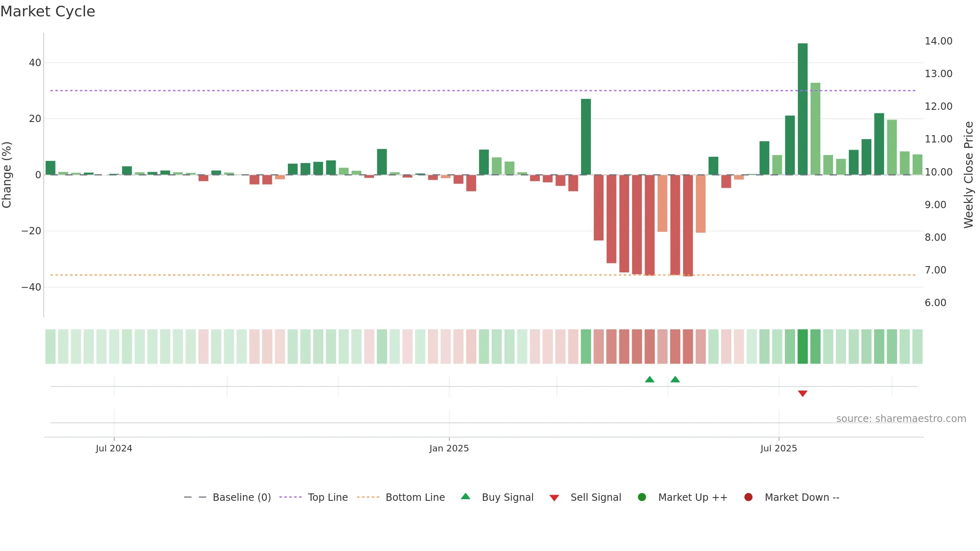Toggle the Buy Signal legend label
This screenshot has height=551, width=980.
(508, 497)
